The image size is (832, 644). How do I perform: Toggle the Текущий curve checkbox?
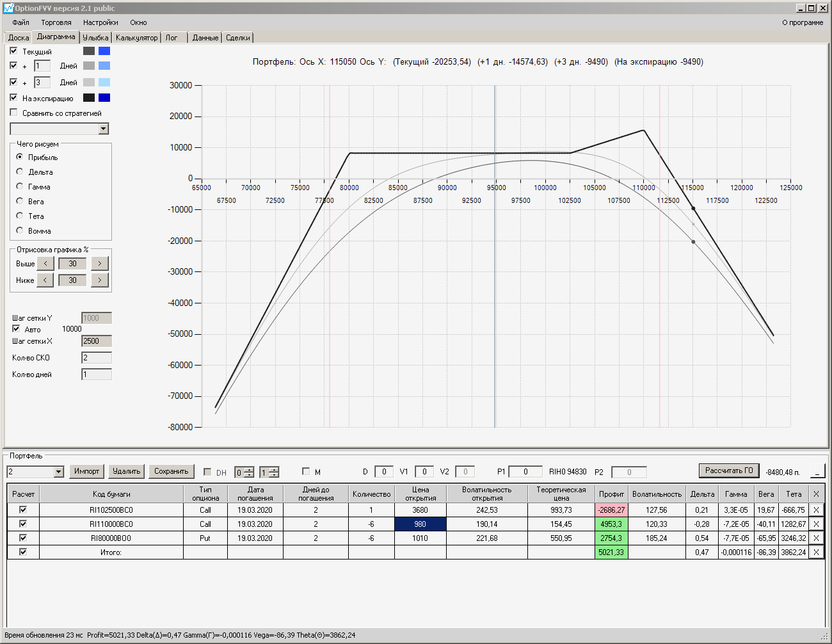point(13,51)
